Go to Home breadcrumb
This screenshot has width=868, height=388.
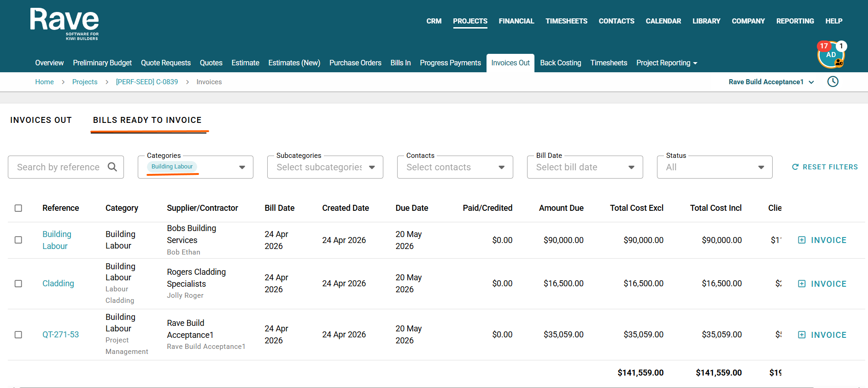point(45,82)
